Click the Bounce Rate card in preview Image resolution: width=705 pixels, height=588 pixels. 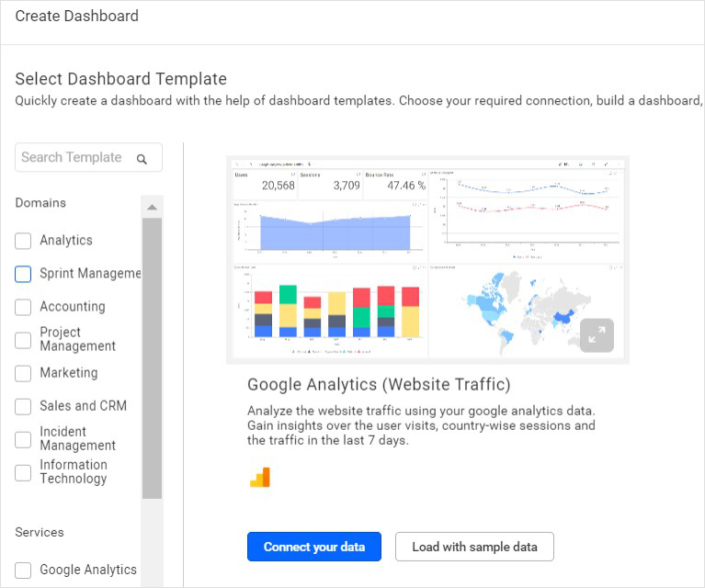395,185
